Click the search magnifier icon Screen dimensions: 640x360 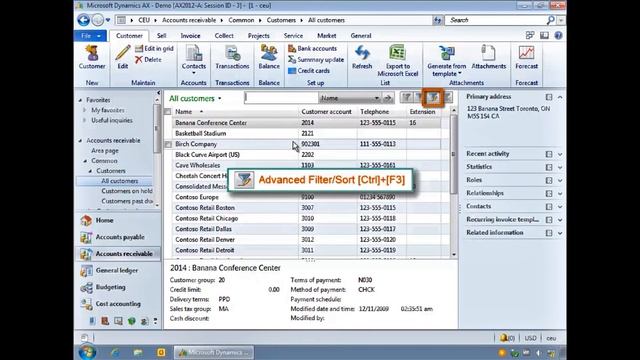(550, 20)
